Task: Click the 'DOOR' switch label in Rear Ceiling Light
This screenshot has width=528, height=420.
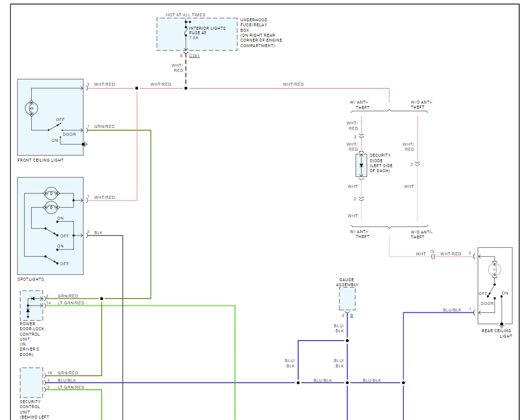Action: click(487, 303)
